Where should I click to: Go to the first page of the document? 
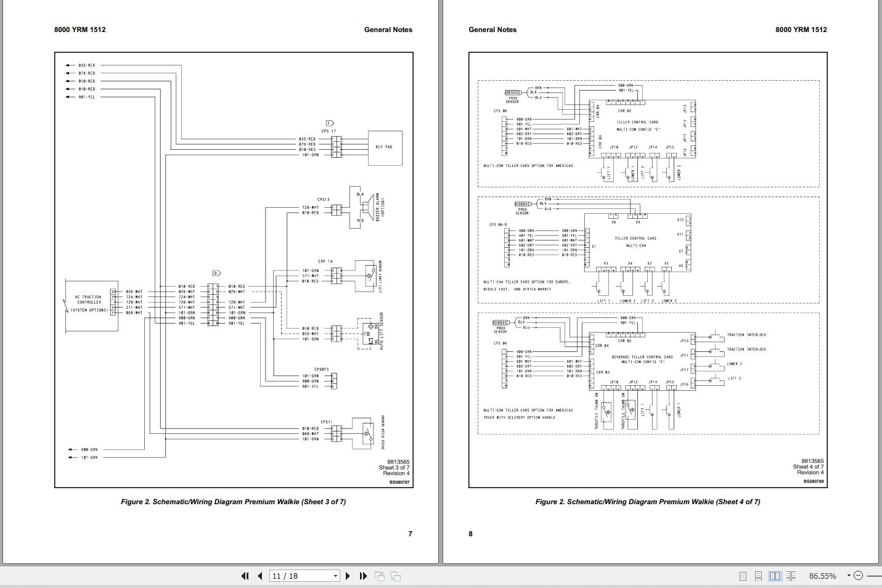(245, 576)
